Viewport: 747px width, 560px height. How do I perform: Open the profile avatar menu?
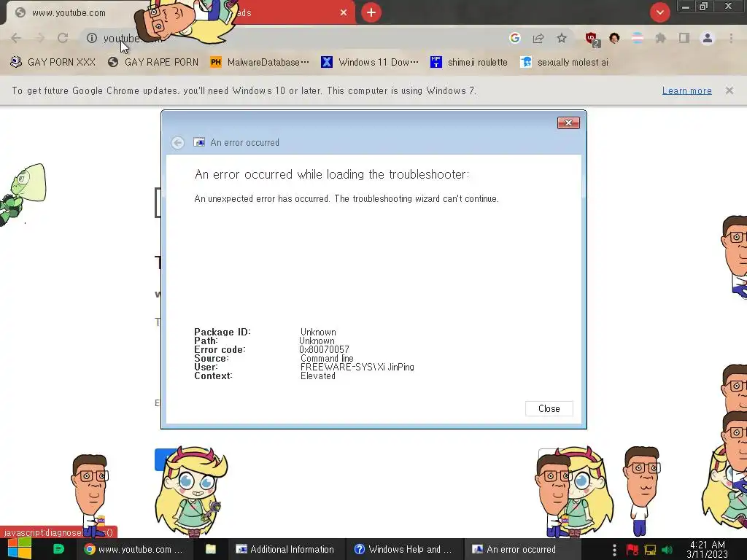coord(708,38)
